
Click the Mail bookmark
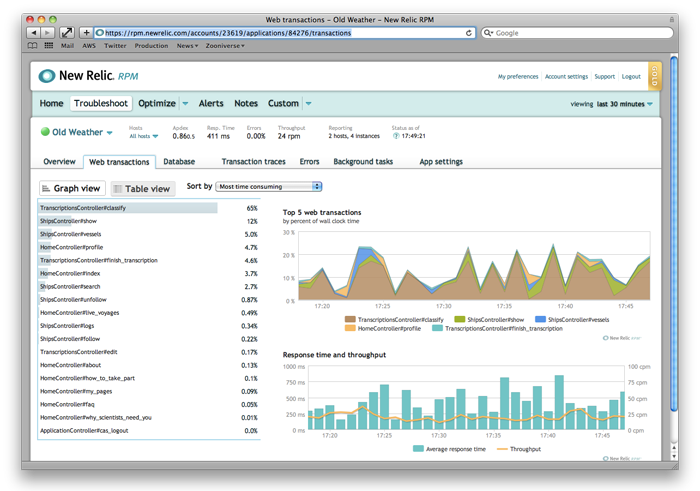pyautogui.click(x=67, y=46)
